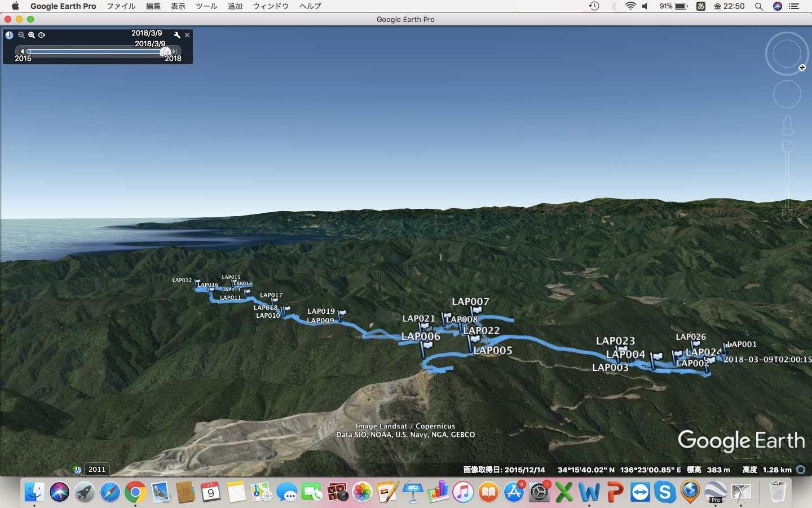Jump to the time slider start

pyautogui.click(x=22, y=51)
